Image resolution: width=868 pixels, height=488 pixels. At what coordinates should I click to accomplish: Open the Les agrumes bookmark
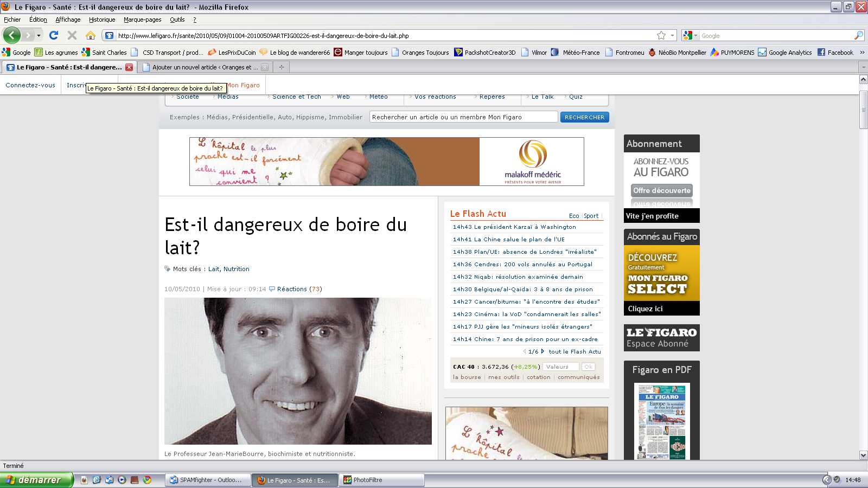(x=56, y=53)
